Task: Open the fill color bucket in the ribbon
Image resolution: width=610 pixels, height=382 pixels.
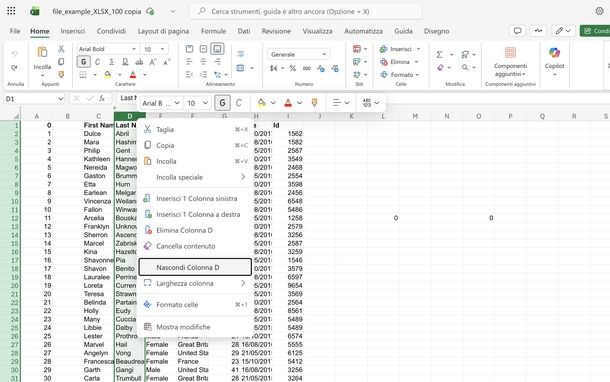Action: (x=108, y=74)
